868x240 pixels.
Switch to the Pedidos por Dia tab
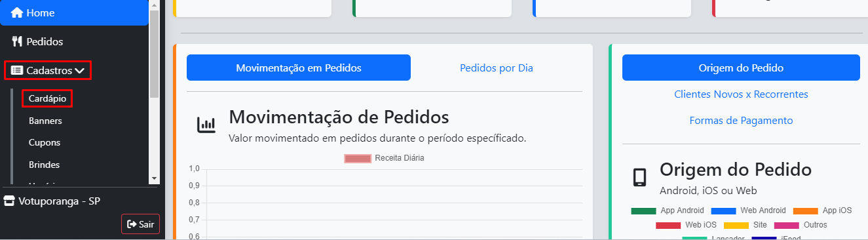497,68
